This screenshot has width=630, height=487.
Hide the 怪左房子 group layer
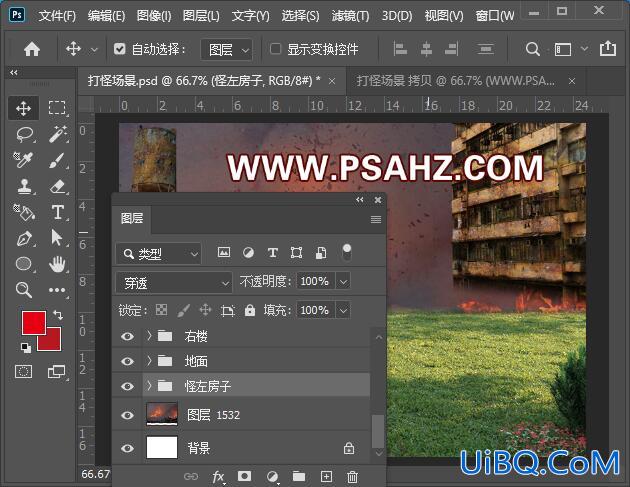click(x=127, y=386)
